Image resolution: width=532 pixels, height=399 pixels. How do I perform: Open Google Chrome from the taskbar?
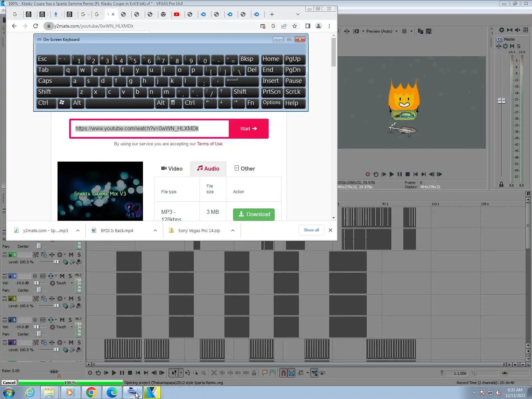[x=91, y=393]
